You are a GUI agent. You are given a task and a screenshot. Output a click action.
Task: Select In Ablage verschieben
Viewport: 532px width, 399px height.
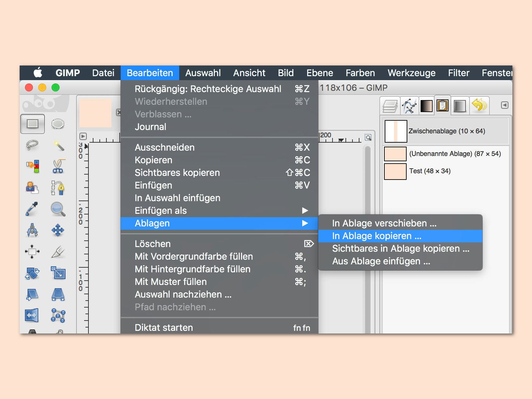click(x=400, y=223)
